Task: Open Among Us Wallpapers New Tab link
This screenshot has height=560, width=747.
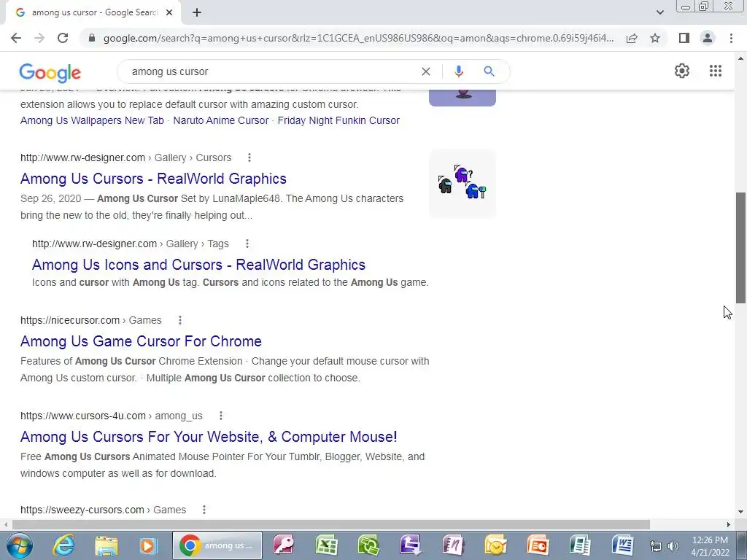Action: pos(92,120)
